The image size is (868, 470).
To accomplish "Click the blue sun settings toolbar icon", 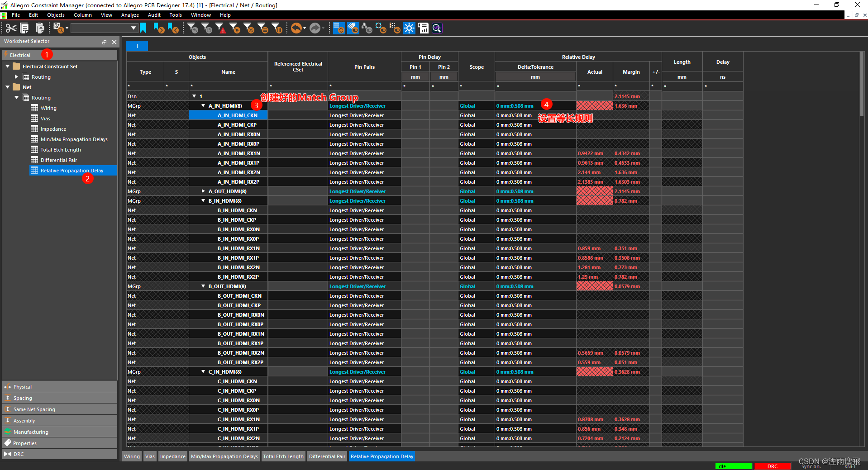I will coord(409,28).
